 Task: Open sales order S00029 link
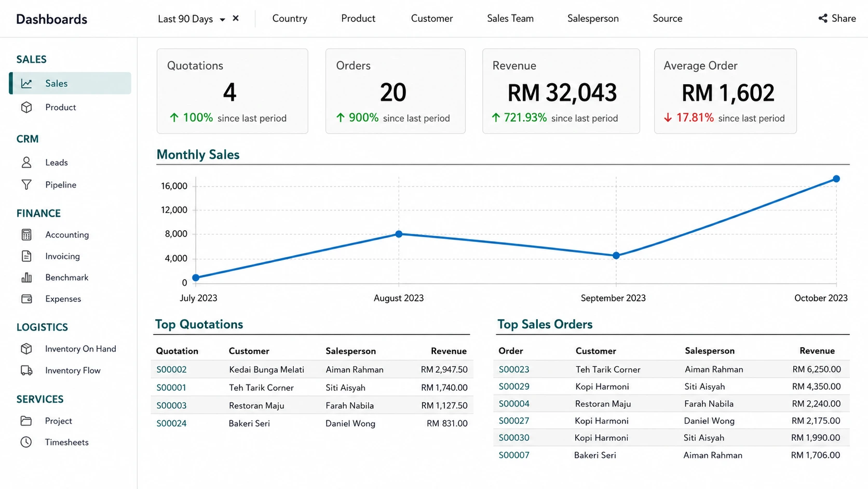tap(514, 387)
